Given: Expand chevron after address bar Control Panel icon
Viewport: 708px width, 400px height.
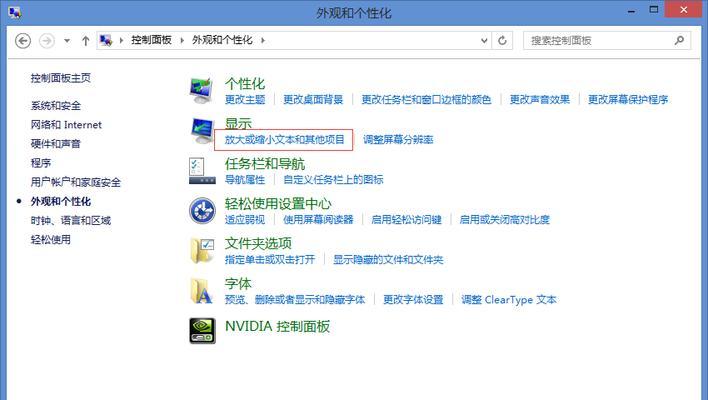Looking at the screenshot, I should 121,41.
